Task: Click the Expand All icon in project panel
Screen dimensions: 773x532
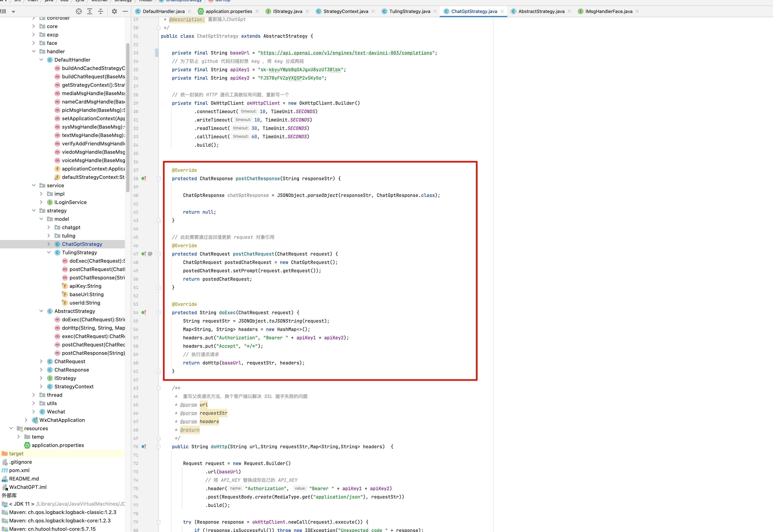Action: pos(90,11)
